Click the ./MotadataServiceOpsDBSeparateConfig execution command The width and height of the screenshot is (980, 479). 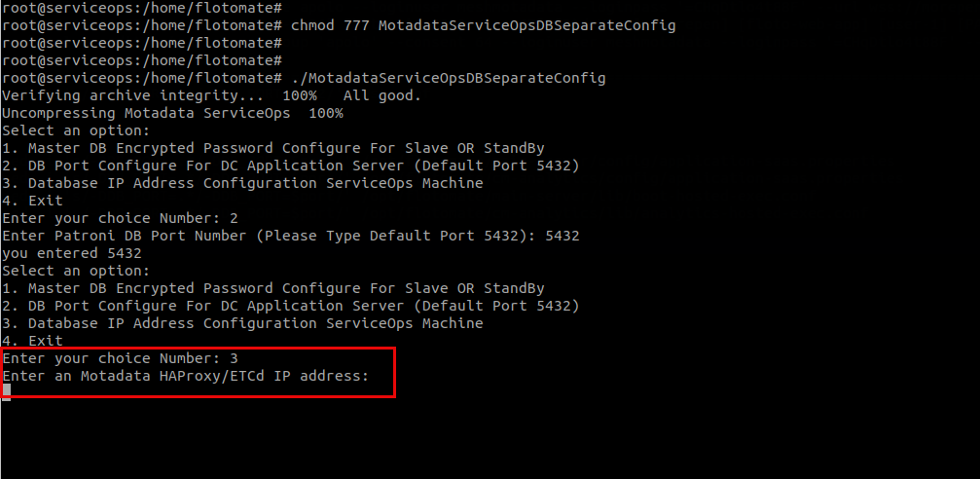448,78
